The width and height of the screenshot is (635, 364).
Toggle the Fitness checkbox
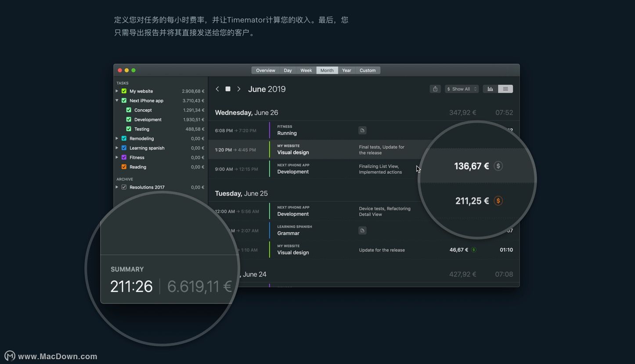124,157
